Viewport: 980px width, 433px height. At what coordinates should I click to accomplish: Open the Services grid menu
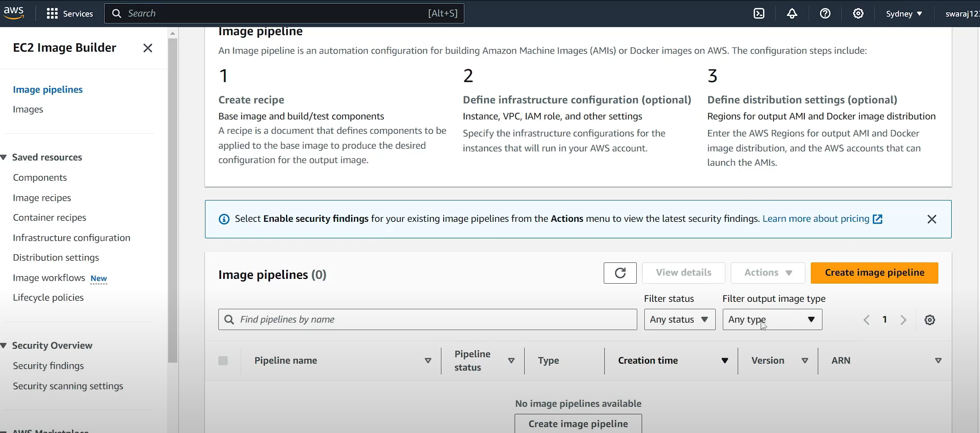pyautogui.click(x=70, y=13)
